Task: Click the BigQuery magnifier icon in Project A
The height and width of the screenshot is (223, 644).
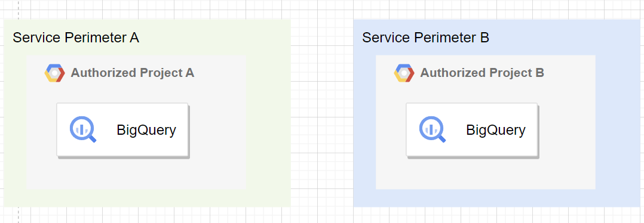Action: (83, 129)
